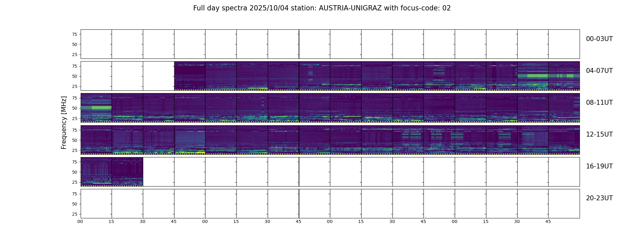644x245 pixels.
Task: Open the second spectrogram panel of the 16-19UT row
Action: (127, 172)
